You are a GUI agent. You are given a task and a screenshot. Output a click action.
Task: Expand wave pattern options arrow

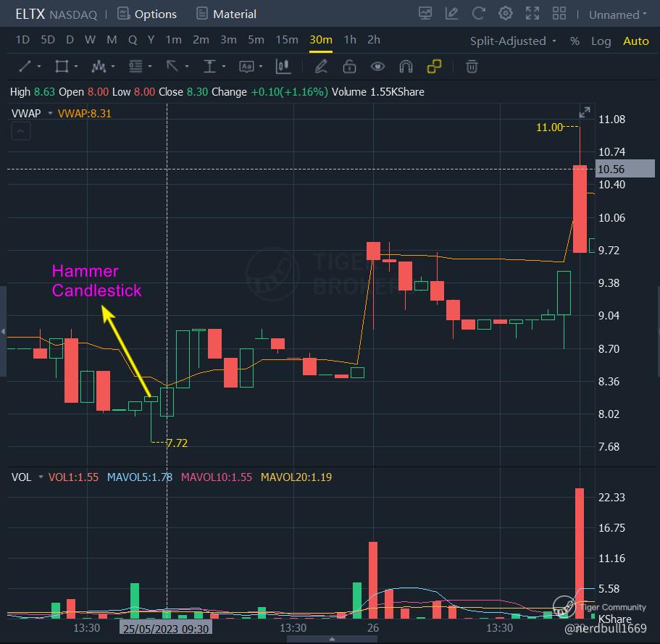click(113, 67)
